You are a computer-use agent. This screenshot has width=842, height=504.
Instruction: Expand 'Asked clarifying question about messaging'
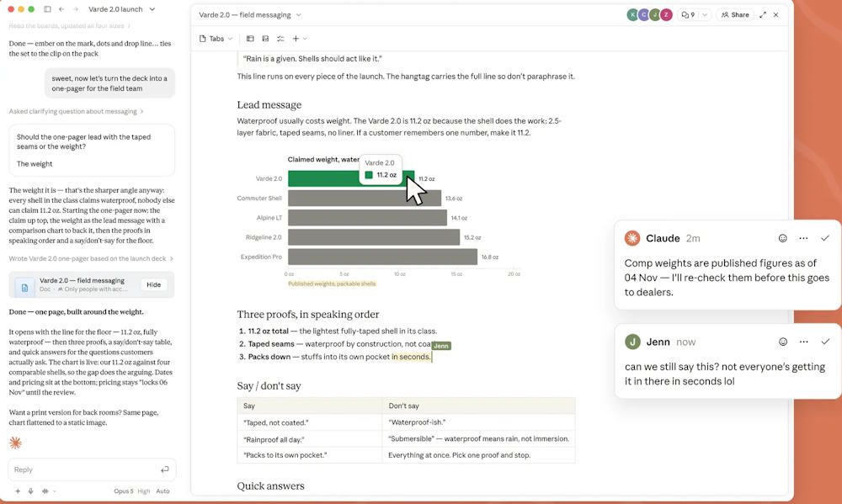(77, 112)
